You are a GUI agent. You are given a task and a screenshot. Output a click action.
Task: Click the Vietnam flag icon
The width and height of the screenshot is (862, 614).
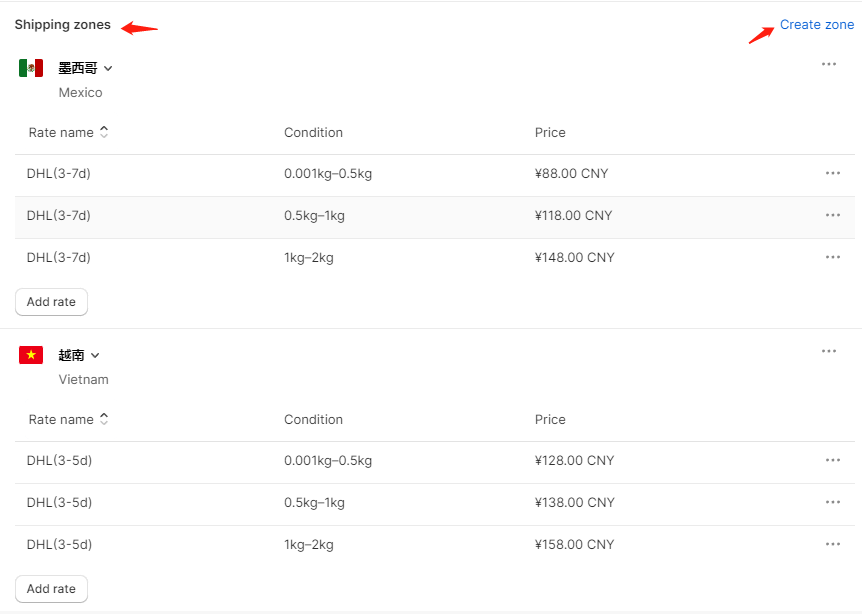[x=31, y=355]
